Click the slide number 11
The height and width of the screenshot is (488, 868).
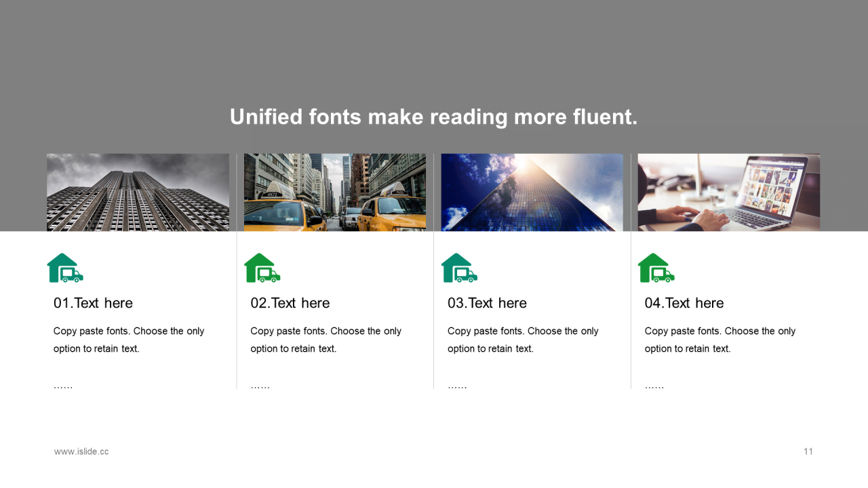(808, 451)
